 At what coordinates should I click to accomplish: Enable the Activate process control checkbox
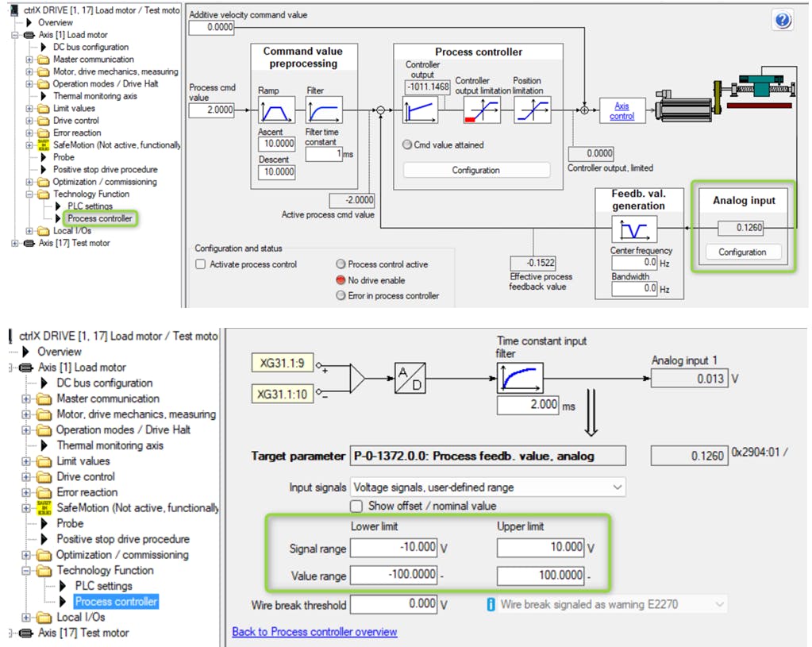(x=201, y=264)
